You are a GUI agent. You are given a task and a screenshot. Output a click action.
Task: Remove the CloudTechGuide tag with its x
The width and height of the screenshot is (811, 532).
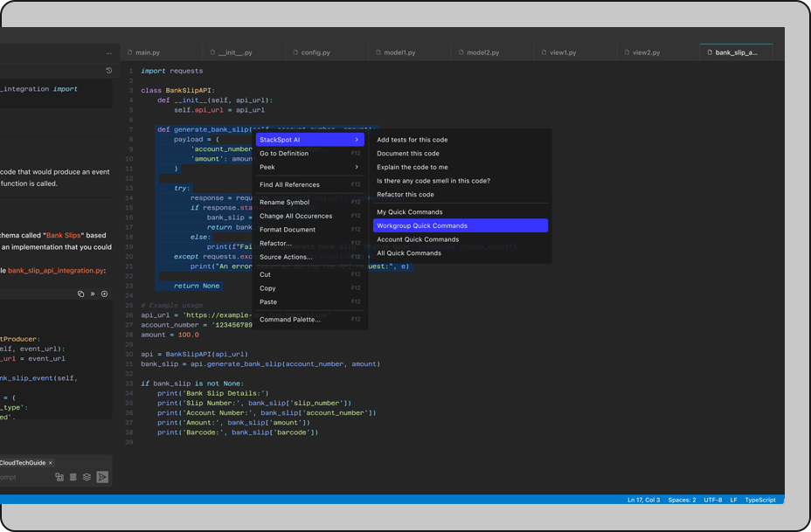pyautogui.click(x=51, y=463)
